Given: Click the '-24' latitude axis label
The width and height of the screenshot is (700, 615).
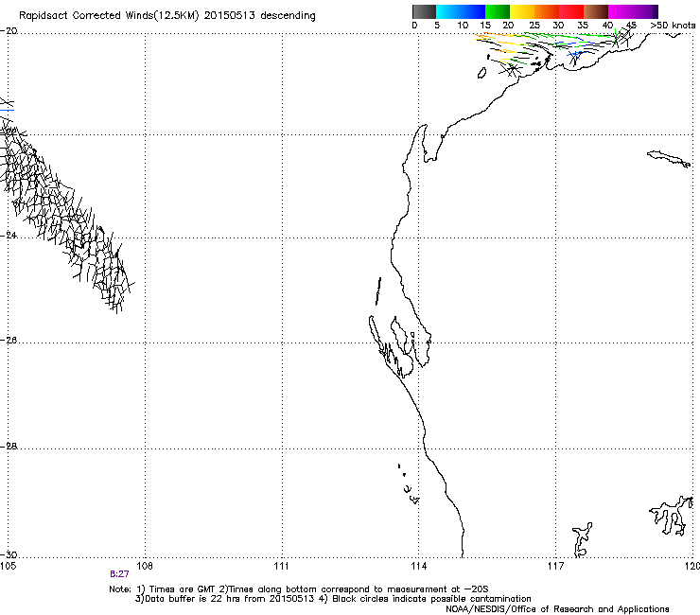Looking at the screenshot, I should click(9, 236).
